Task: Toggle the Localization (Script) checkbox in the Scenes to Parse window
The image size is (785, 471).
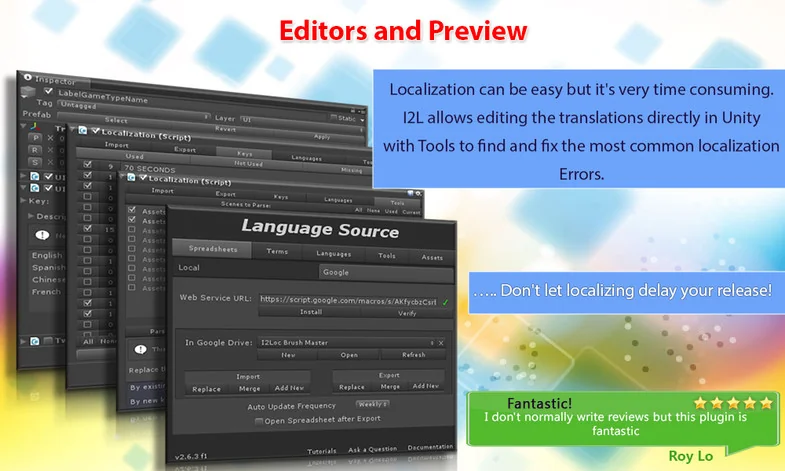Action: (143, 178)
